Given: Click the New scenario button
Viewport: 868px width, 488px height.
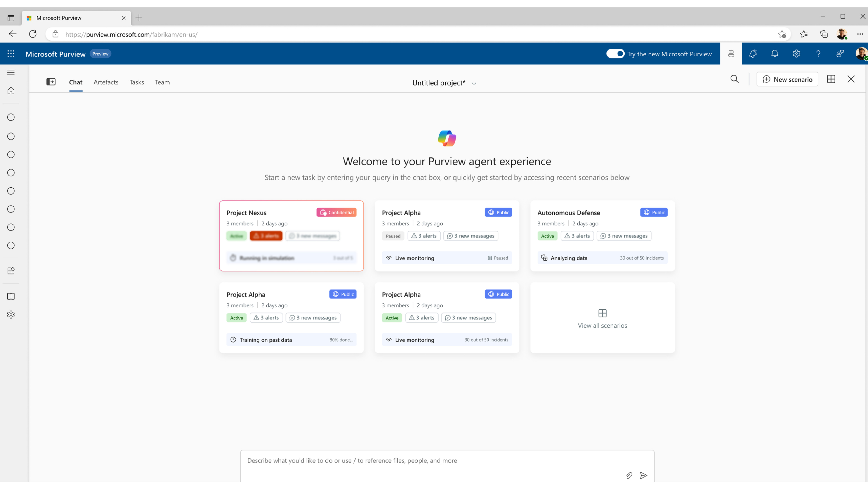Looking at the screenshot, I should [787, 79].
